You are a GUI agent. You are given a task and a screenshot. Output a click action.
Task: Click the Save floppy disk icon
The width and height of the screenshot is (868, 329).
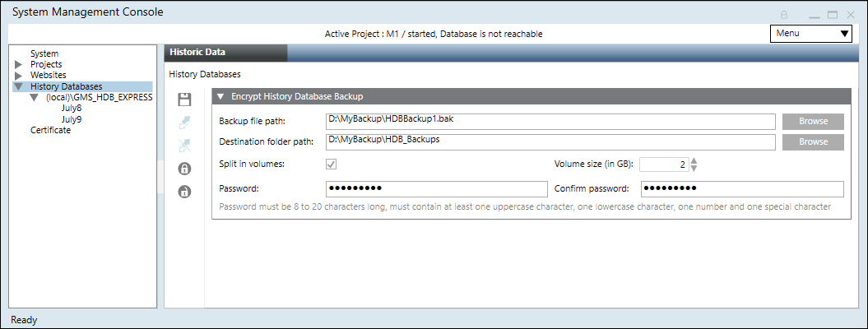(x=185, y=100)
